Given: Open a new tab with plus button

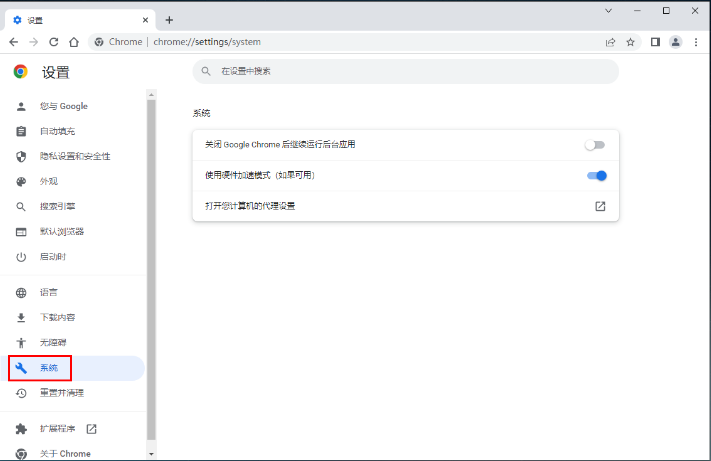Looking at the screenshot, I should [x=169, y=20].
